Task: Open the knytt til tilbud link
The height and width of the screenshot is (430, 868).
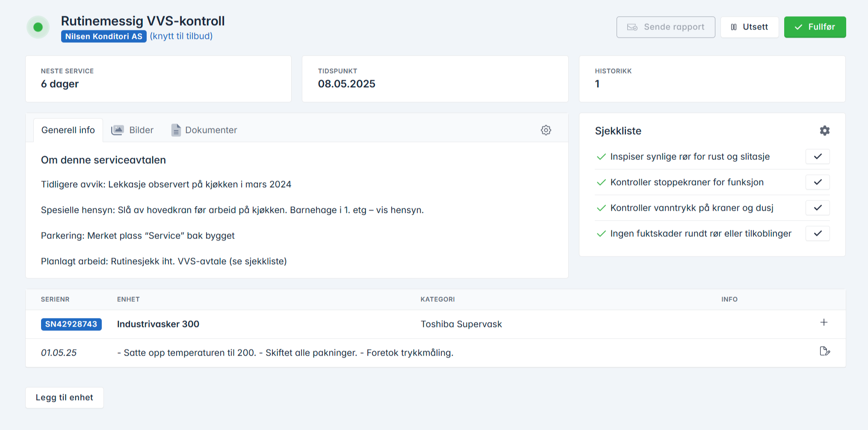Action: pos(181,36)
